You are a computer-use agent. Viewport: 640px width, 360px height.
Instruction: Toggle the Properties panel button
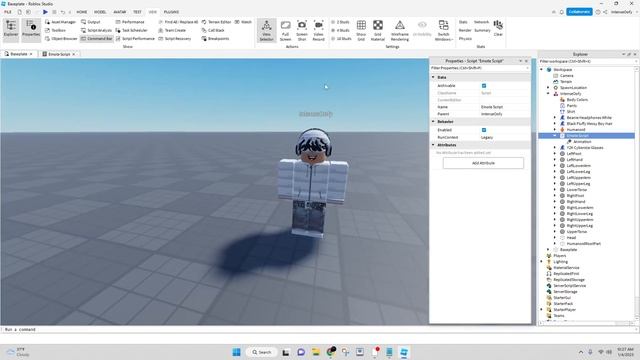point(31,30)
